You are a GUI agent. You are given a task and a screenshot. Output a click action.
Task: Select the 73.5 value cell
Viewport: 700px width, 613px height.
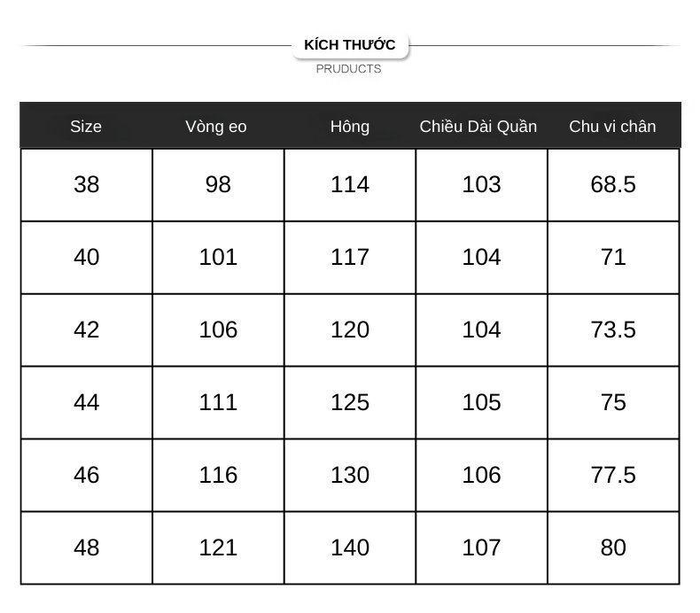(x=613, y=330)
